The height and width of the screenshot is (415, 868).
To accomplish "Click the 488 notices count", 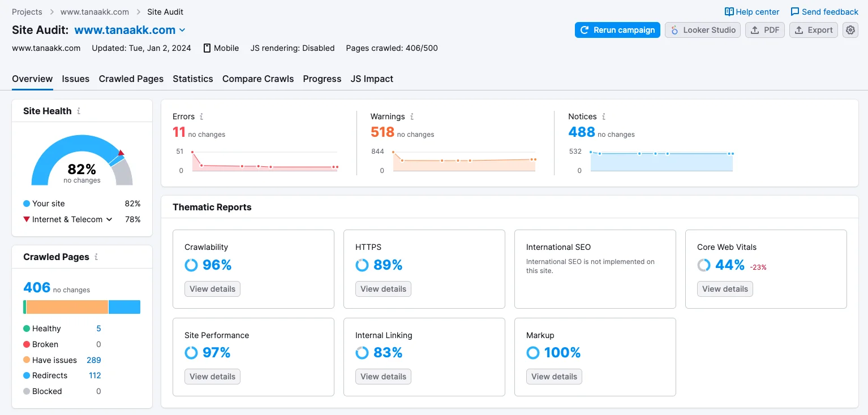I will click(x=582, y=132).
